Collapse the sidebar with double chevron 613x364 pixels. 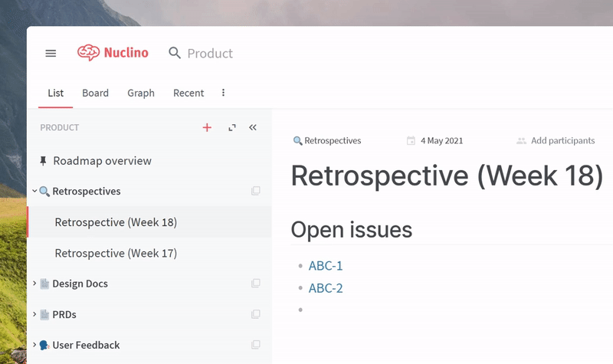click(253, 127)
